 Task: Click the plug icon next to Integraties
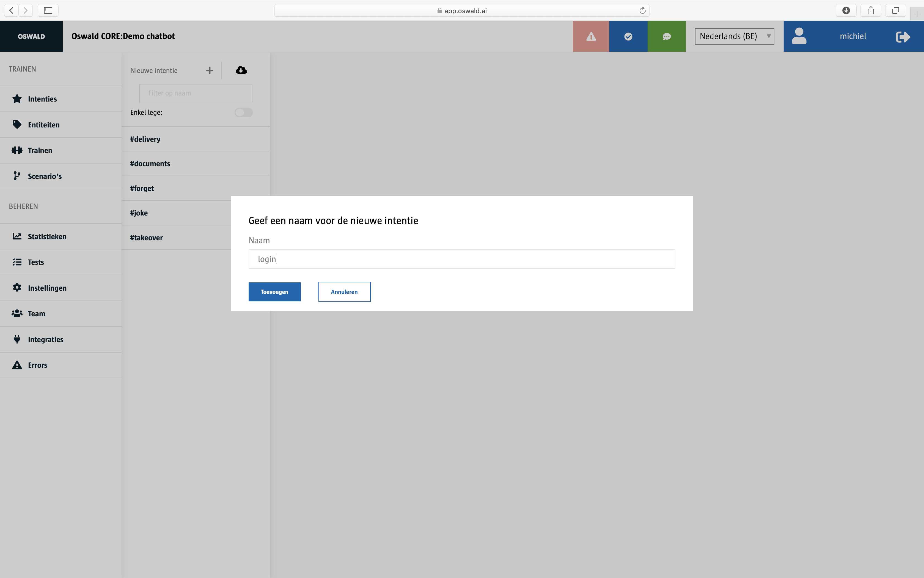click(17, 339)
